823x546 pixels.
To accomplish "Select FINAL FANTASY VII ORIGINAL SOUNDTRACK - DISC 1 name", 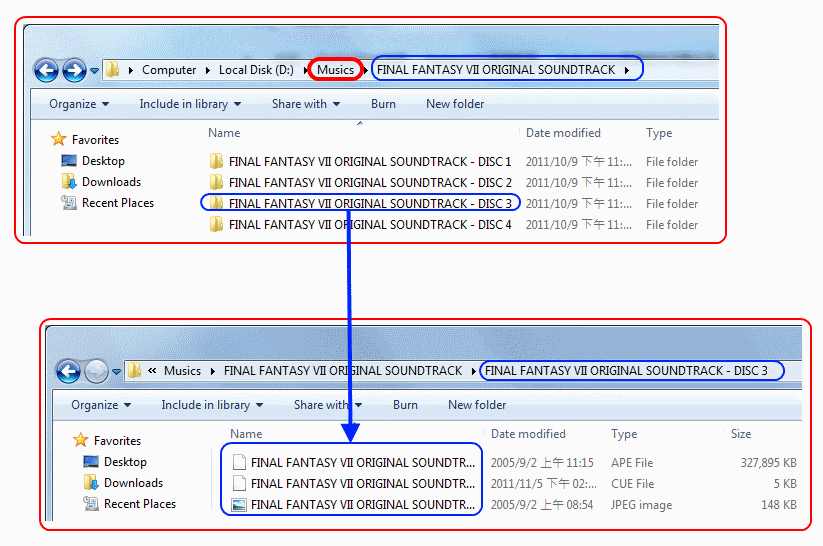I will point(370,161).
